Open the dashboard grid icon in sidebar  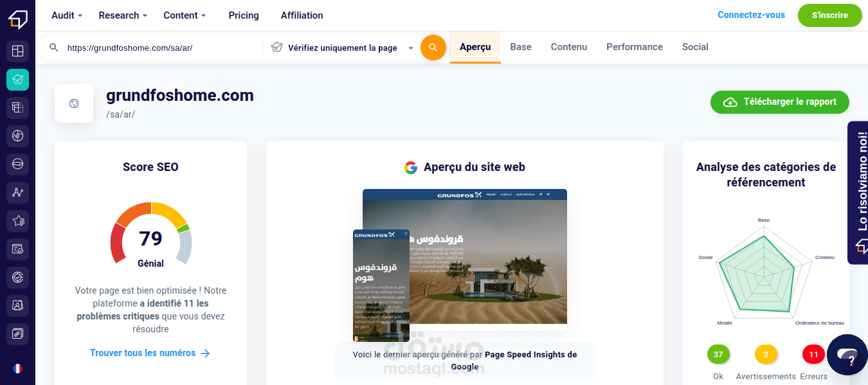coord(17,51)
